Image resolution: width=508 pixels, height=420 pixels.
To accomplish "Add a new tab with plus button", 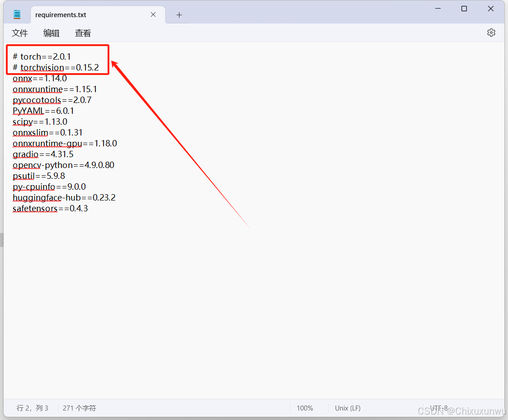I will [179, 15].
